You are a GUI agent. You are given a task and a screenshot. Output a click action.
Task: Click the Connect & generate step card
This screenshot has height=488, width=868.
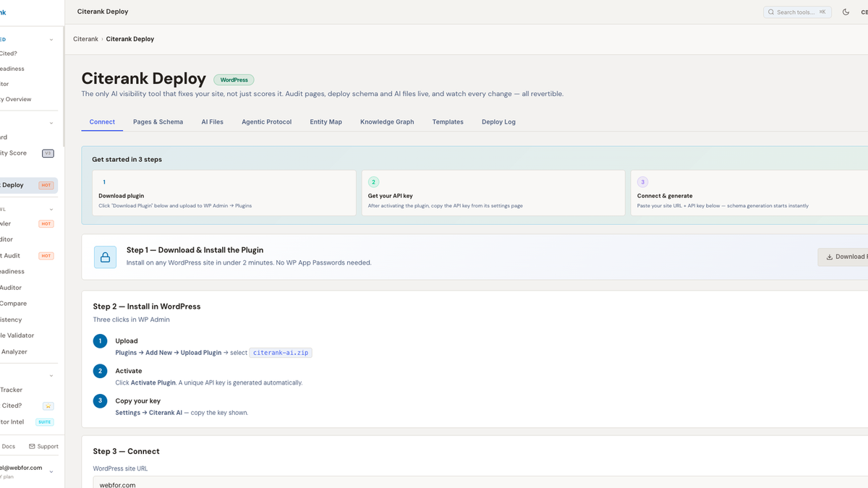[x=749, y=193]
